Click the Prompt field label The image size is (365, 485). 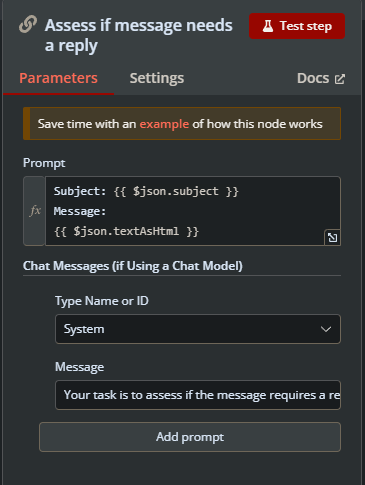point(44,163)
